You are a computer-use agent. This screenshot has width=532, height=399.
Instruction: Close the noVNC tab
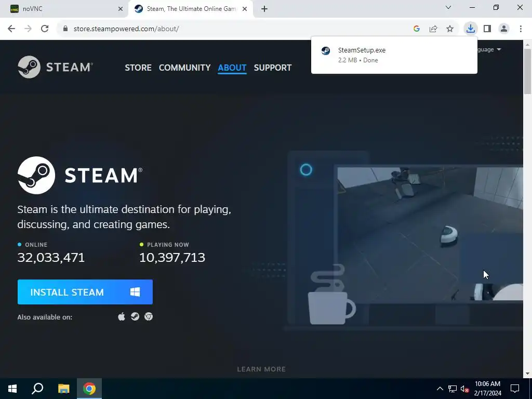point(120,9)
